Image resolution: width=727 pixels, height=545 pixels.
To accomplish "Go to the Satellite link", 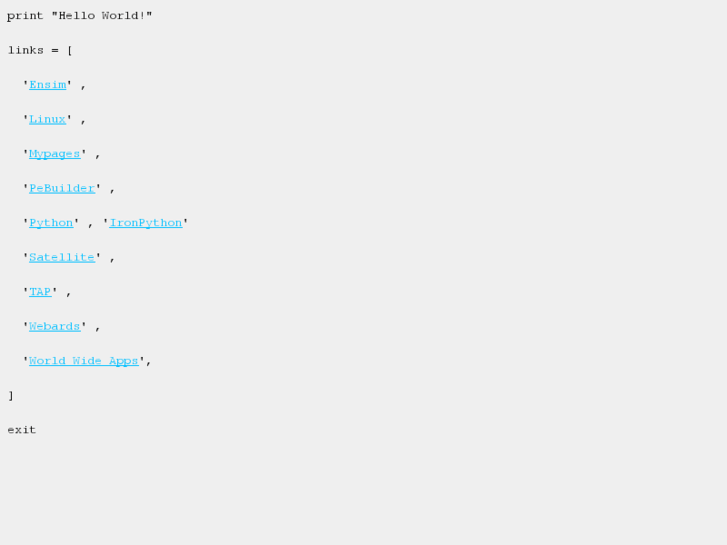I will [x=62, y=257].
